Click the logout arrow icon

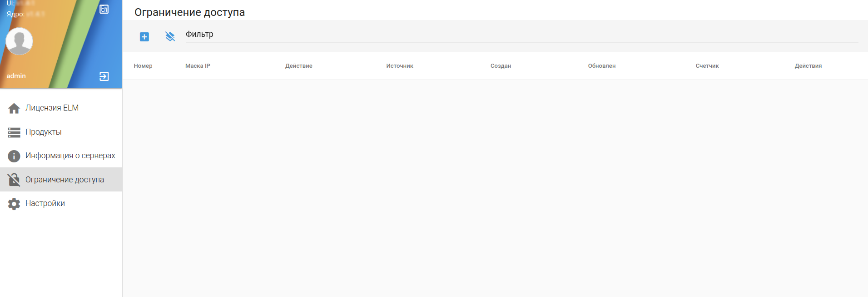[x=104, y=76]
